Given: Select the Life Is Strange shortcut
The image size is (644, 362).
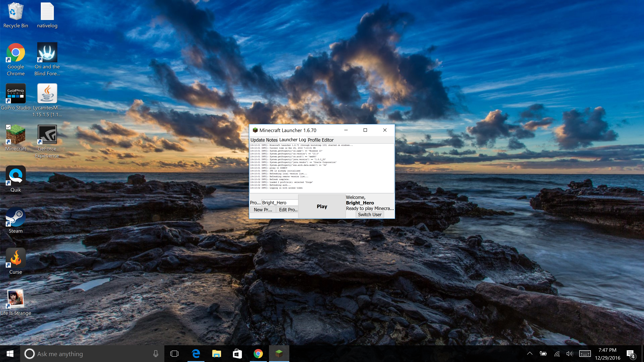Looking at the screenshot, I should tap(15, 299).
